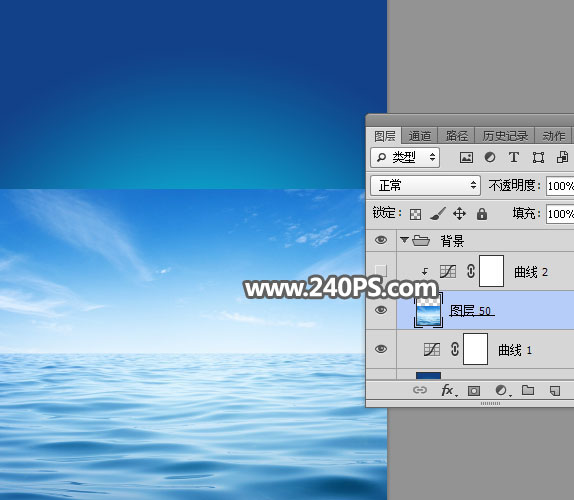The height and width of the screenshot is (500, 574).
Task: Open the 正常 blend mode dropdown
Action: (x=425, y=185)
